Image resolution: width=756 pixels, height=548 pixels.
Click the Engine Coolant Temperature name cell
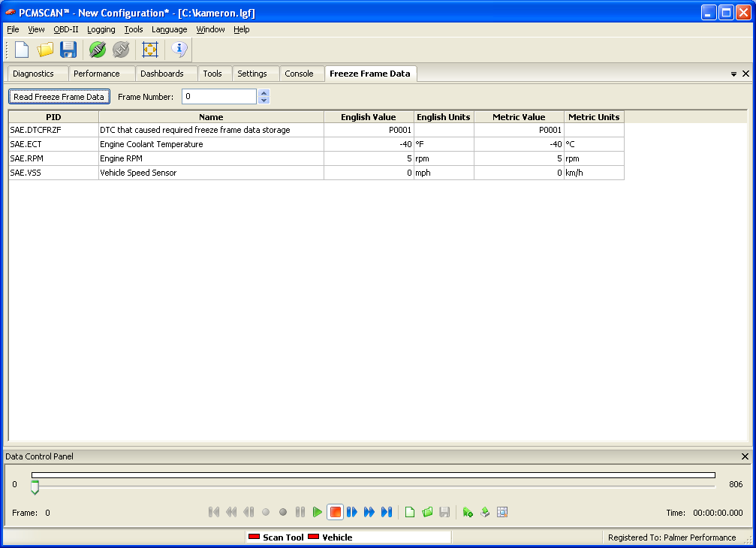[211, 144]
